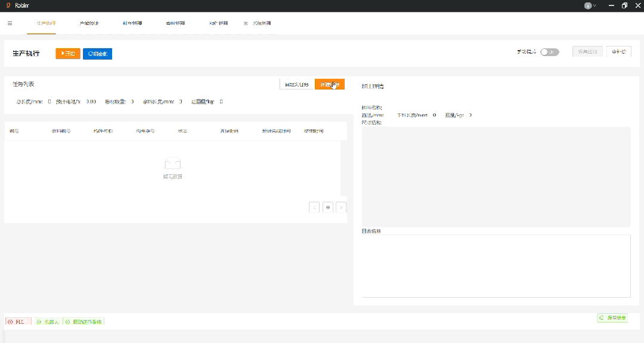Click the green button at bottom right
Screen dimensions: 644x343
(612, 318)
